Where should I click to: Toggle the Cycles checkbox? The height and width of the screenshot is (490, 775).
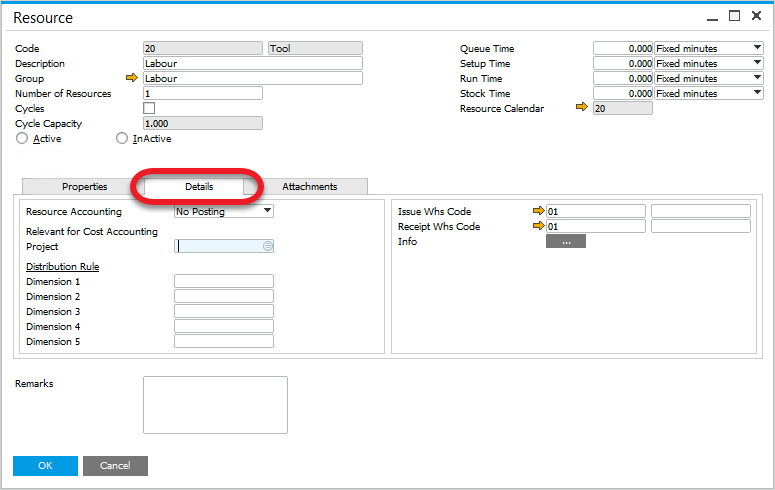coord(149,108)
